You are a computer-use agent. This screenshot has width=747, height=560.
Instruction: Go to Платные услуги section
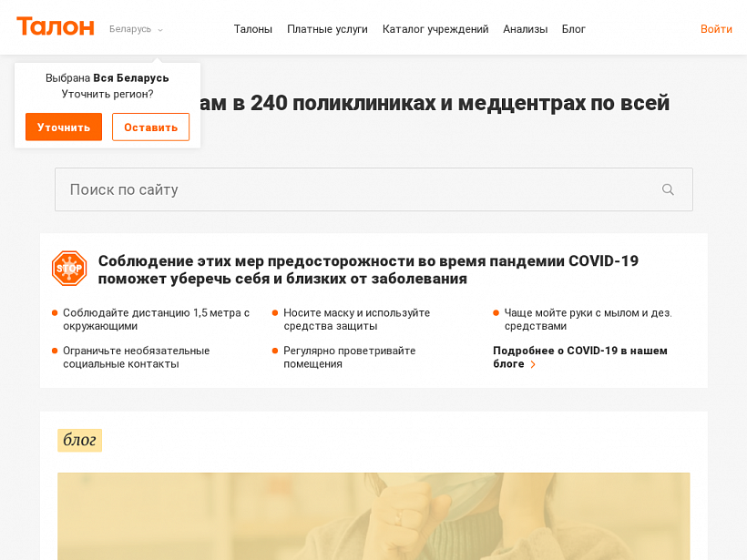(327, 29)
